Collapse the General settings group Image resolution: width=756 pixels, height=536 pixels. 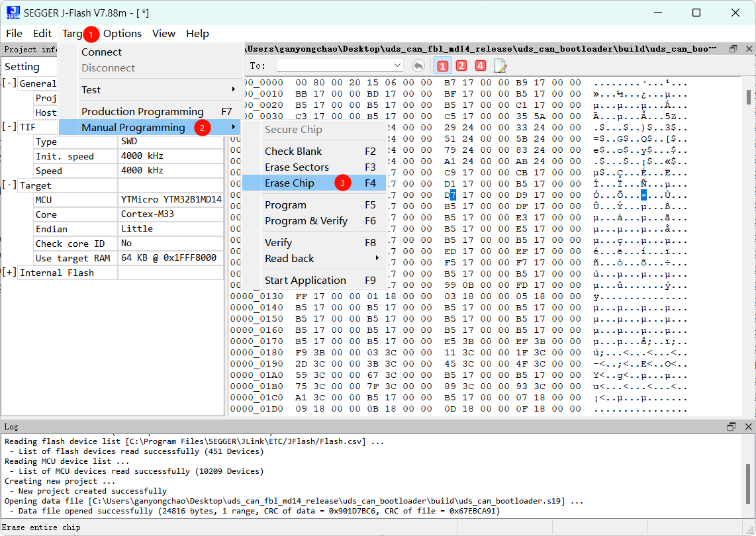point(9,83)
